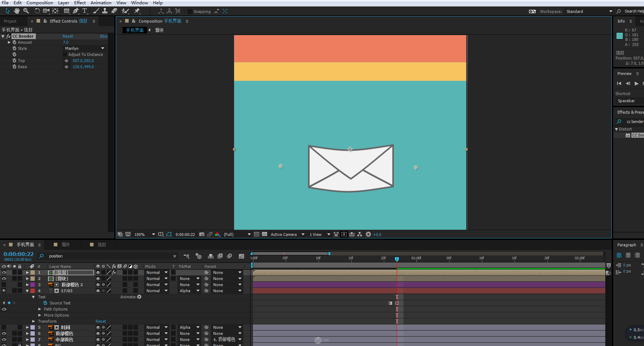
Task: Click the snapshot camera icon in viewer
Action: click(202, 234)
